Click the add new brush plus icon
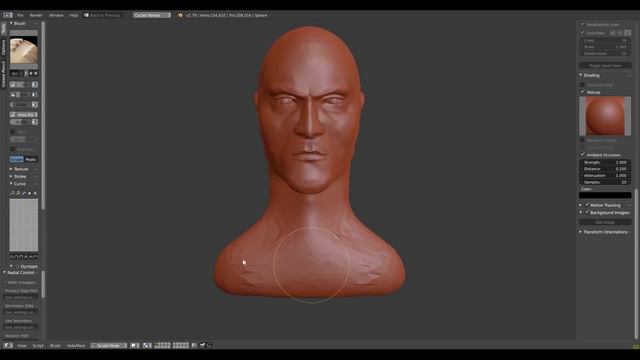The width and height of the screenshot is (640, 360). (x=31, y=73)
